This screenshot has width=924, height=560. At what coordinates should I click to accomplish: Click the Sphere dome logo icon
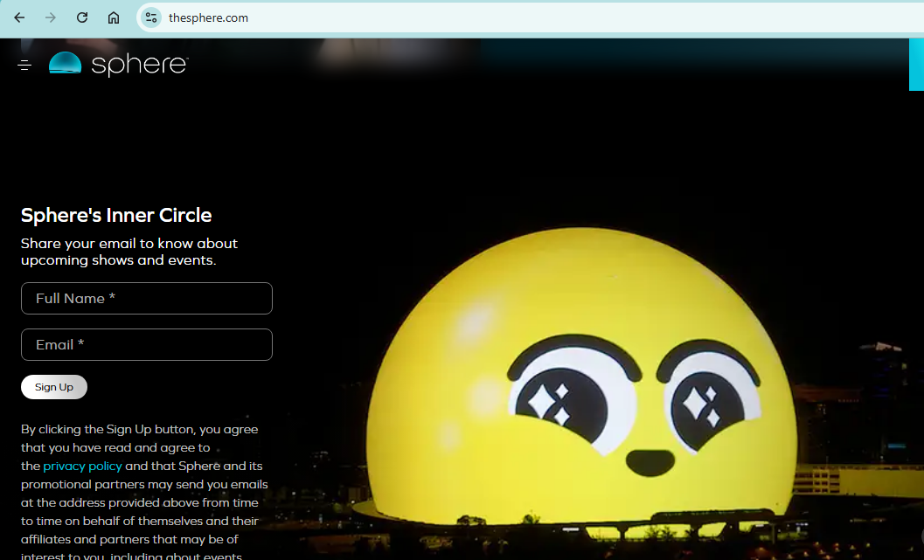point(65,63)
